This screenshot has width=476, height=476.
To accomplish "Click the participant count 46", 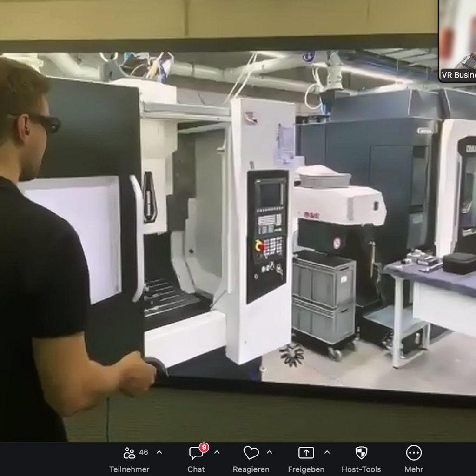I will coord(144,452).
